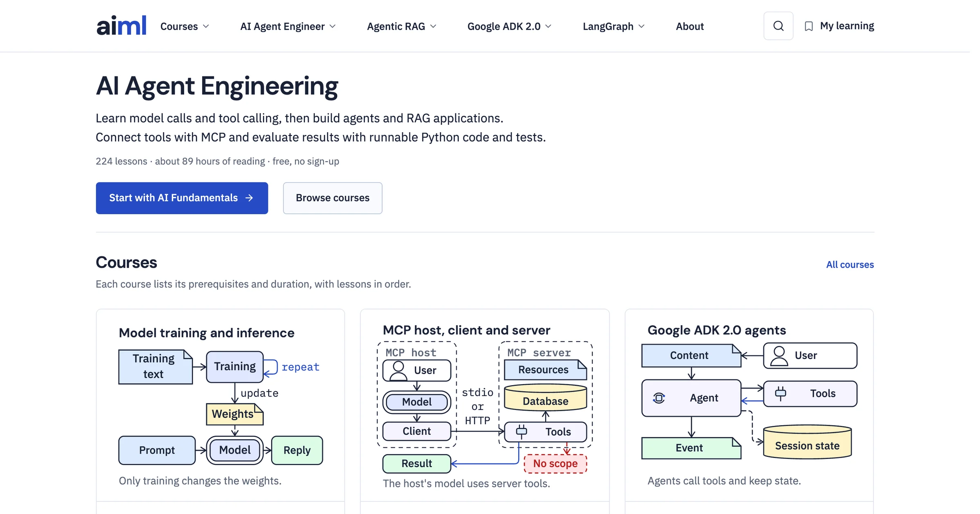Open the All courses link
This screenshot has height=514, width=980.
pos(850,264)
